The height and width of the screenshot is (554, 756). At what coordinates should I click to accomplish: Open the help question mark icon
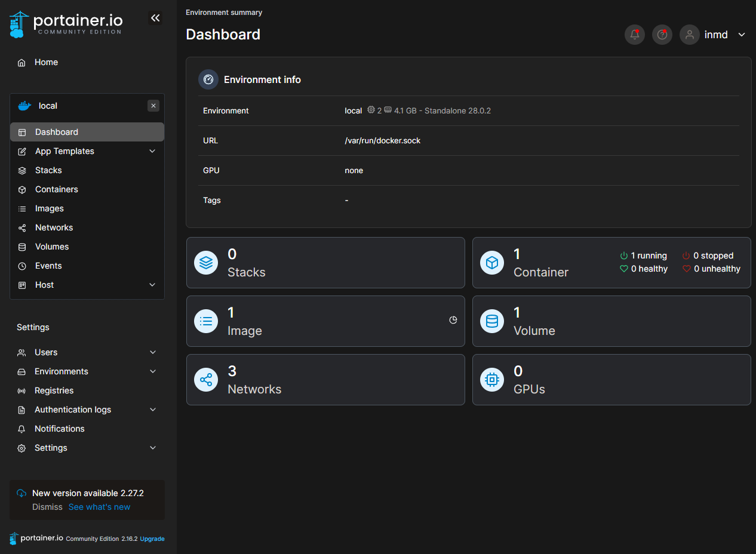tap(662, 35)
